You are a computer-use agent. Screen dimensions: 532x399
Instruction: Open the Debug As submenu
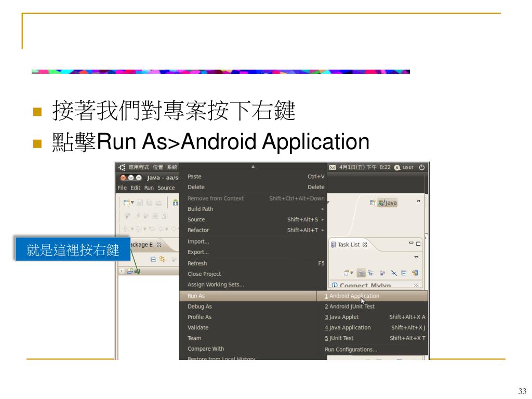click(248, 307)
